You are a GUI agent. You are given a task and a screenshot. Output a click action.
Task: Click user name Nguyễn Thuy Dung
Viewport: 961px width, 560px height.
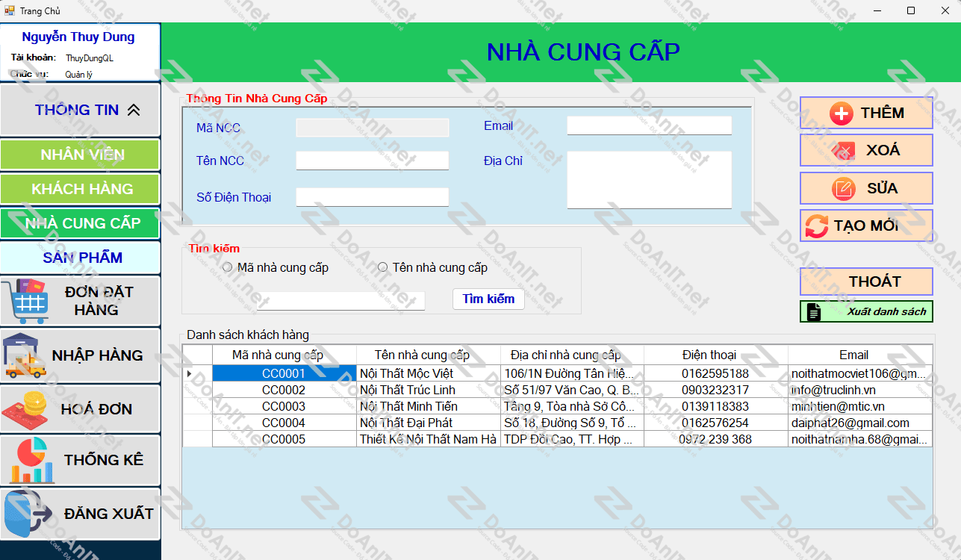tap(78, 37)
